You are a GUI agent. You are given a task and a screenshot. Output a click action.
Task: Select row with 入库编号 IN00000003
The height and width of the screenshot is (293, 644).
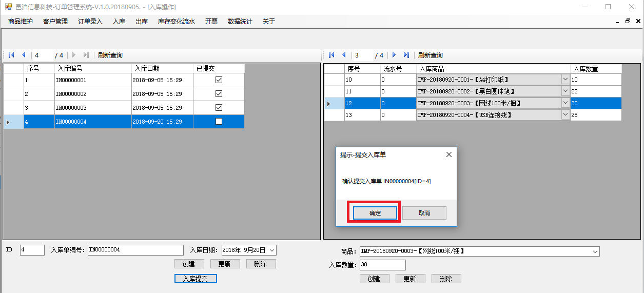coord(124,108)
